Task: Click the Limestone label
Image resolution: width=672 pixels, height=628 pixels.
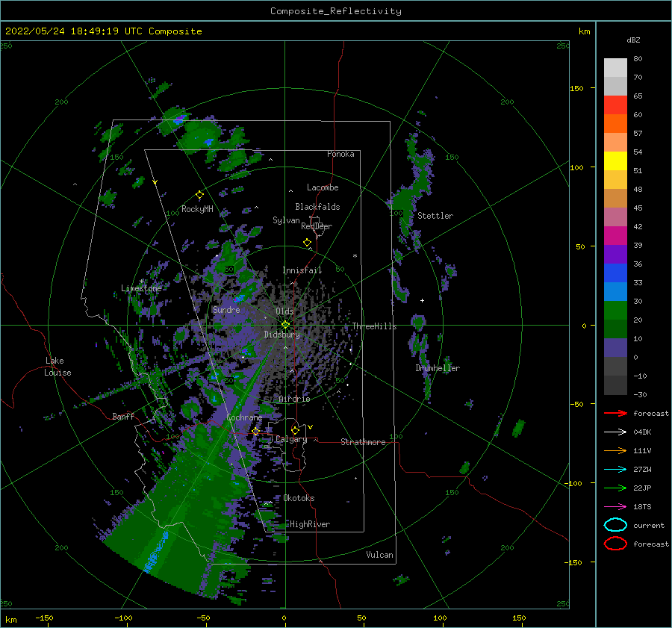Action: click(141, 288)
